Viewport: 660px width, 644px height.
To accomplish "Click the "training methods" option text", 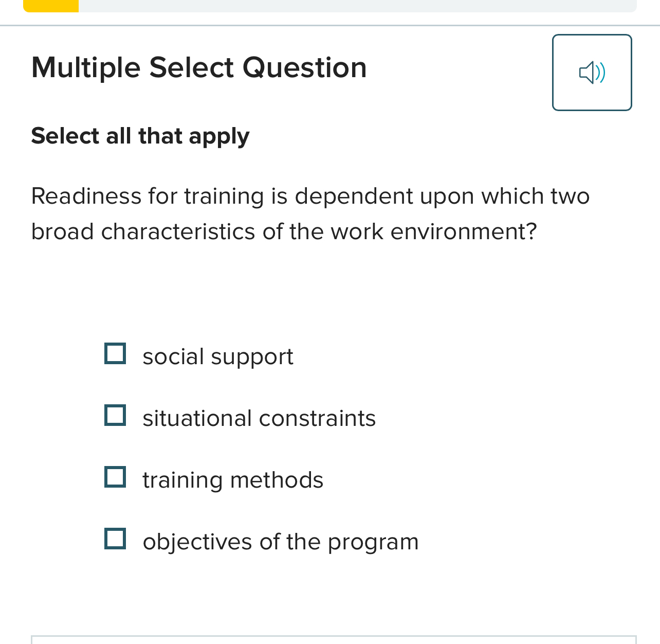I will 232,480.
